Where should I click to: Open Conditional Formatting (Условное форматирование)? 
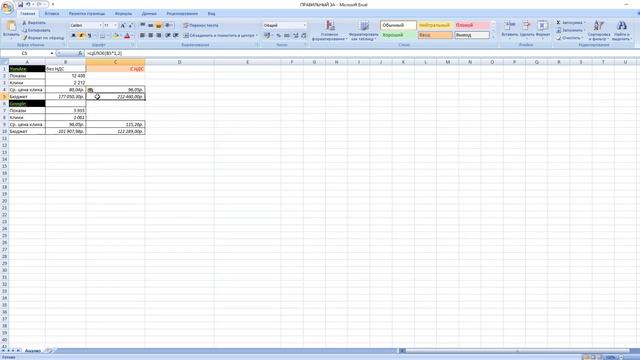pos(330,30)
